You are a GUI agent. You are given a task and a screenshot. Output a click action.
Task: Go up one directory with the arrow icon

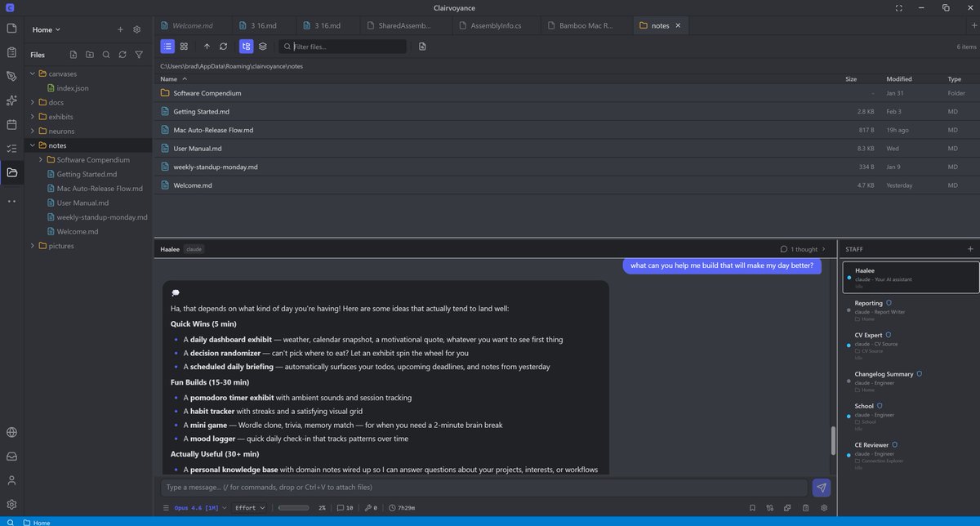tap(207, 47)
